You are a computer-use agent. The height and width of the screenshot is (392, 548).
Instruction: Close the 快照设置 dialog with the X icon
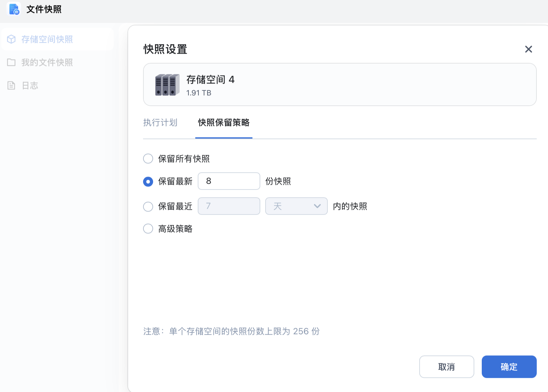pos(528,49)
